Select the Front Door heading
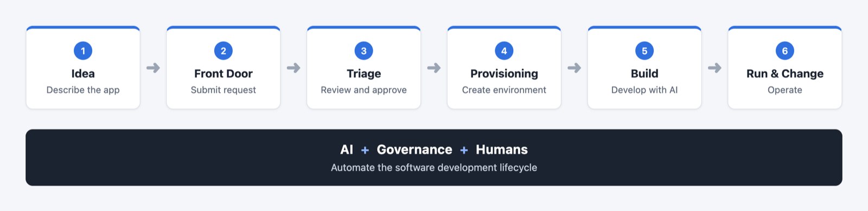 (x=224, y=74)
